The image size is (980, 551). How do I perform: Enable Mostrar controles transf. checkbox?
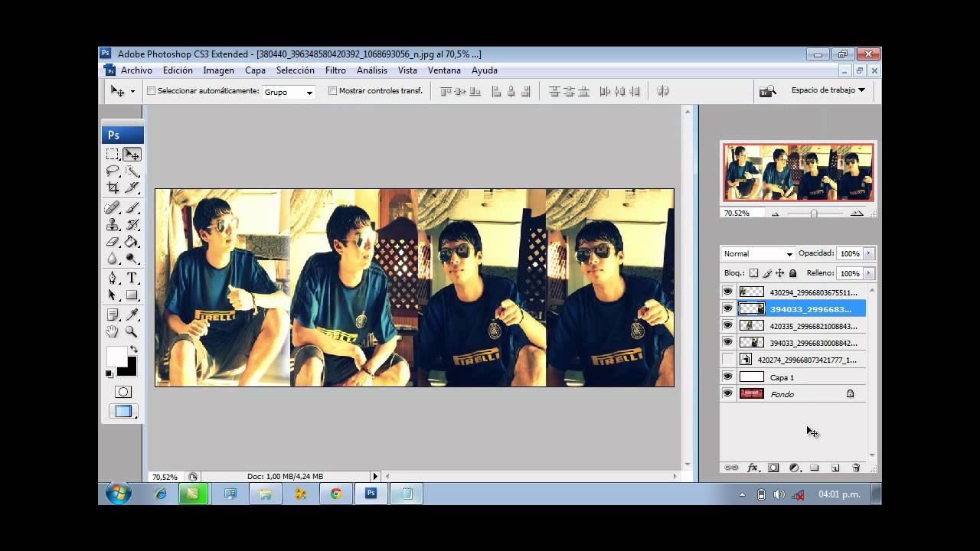[x=332, y=90]
